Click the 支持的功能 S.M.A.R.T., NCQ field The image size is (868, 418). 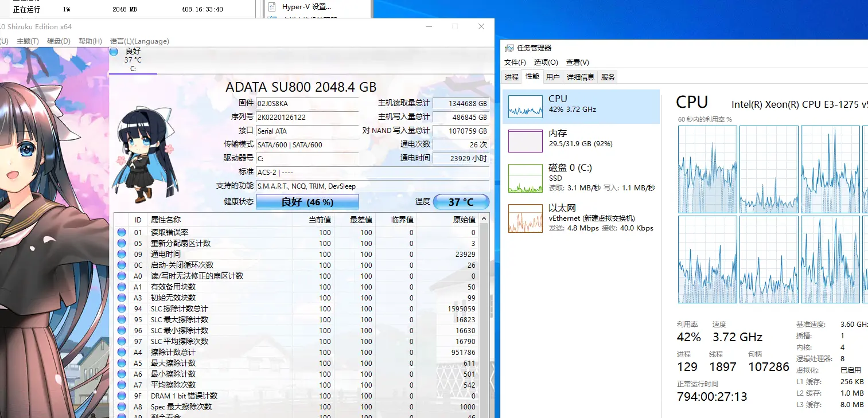pyautogui.click(x=373, y=186)
